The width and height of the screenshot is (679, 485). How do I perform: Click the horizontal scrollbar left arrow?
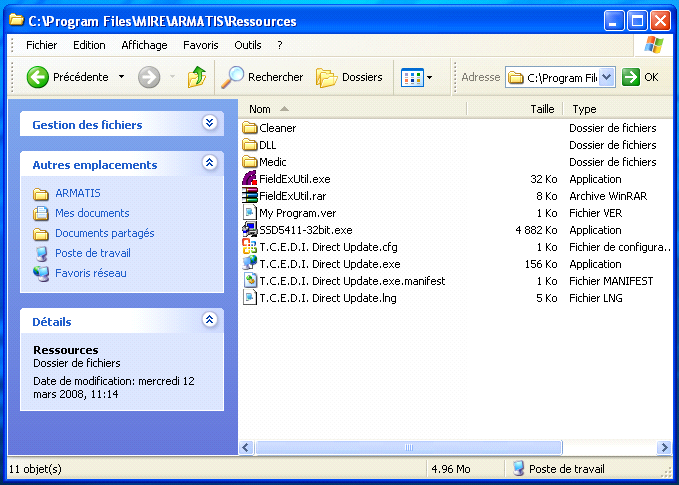[246, 447]
